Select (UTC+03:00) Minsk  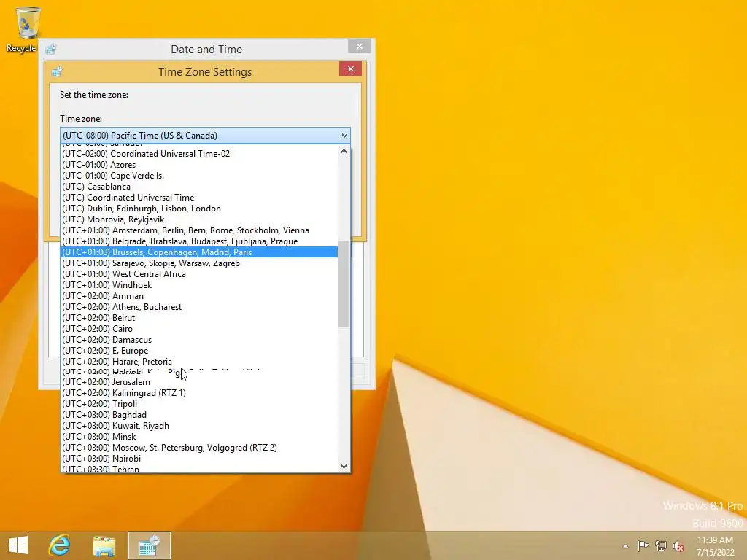(x=199, y=437)
